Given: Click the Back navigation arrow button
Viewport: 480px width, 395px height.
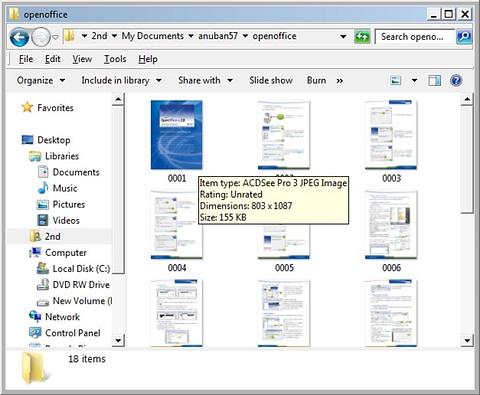Looking at the screenshot, I should (19, 37).
